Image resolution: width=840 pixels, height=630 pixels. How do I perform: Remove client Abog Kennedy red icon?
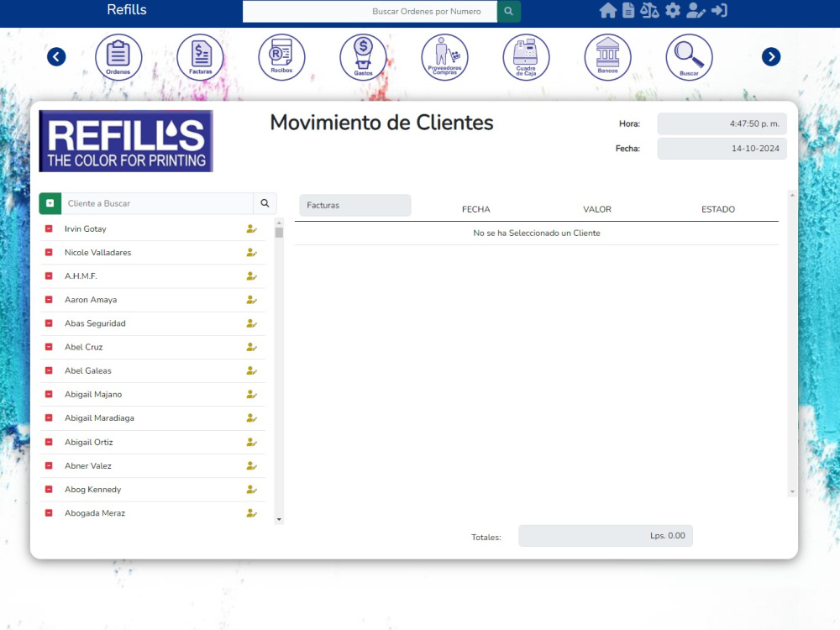pyautogui.click(x=49, y=489)
